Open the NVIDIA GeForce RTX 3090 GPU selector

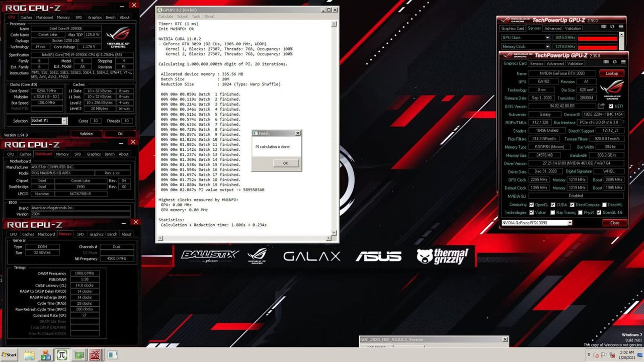pyautogui.click(x=537, y=223)
